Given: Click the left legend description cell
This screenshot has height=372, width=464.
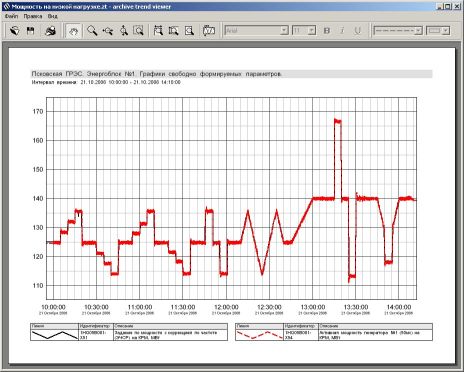Looking at the screenshot, I should click(171, 335).
